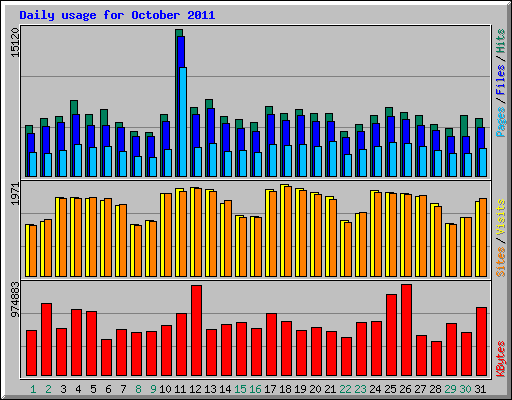
Task: Click day 11 on the x-axis
Action: [x=180, y=389]
